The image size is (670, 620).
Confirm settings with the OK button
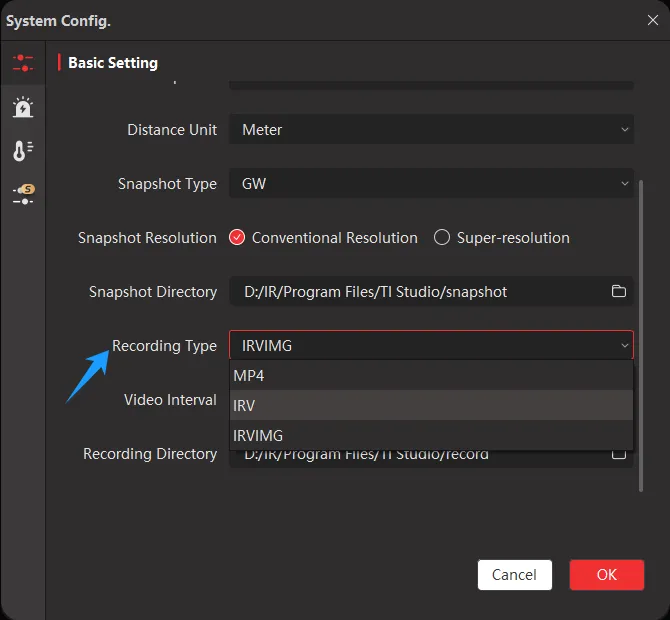(606, 575)
